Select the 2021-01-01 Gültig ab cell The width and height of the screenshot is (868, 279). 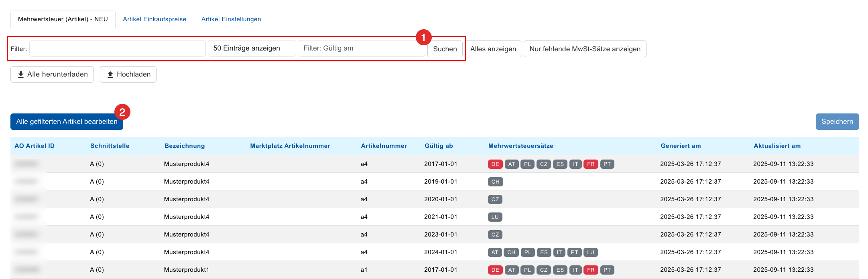pyautogui.click(x=441, y=217)
